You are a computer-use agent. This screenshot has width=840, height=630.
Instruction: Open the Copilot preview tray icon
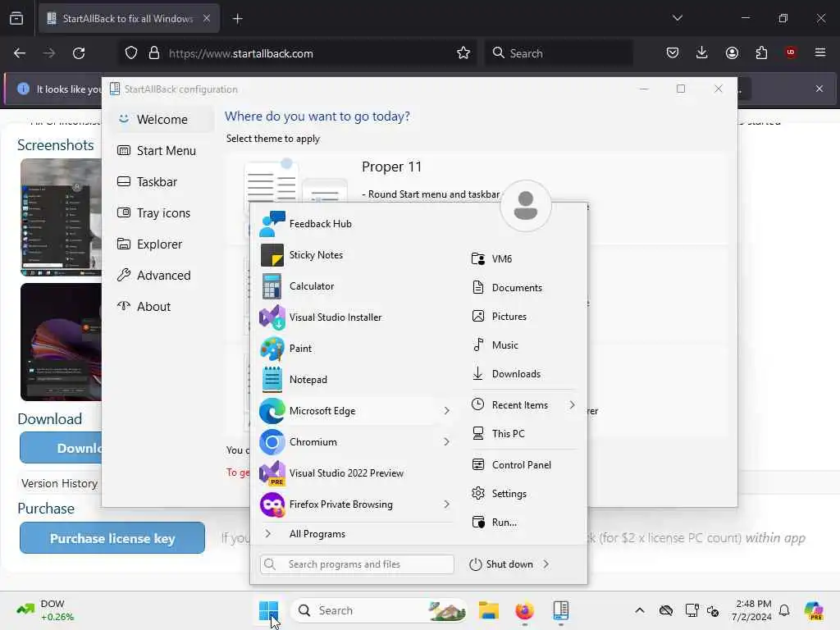click(814, 610)
